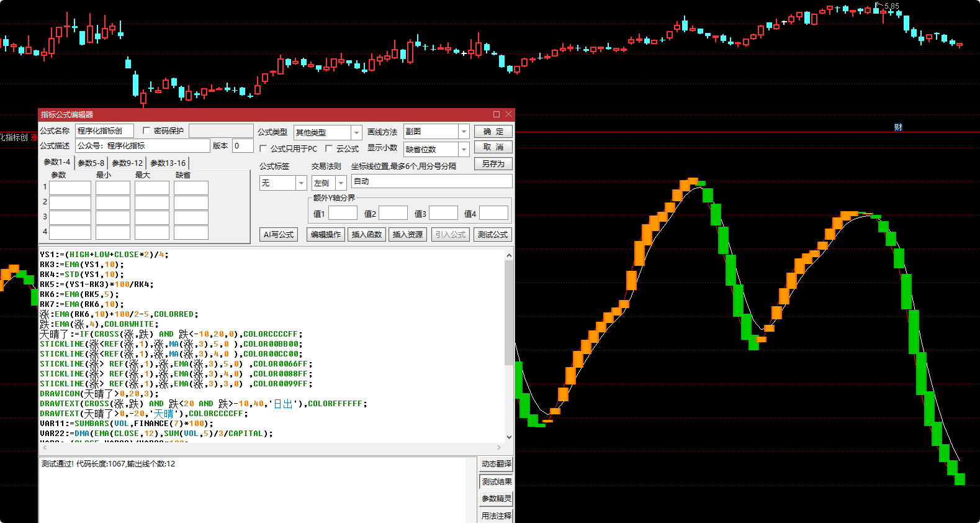Click the vertical scrollbar thumb in code editor

tap(509, 311)
